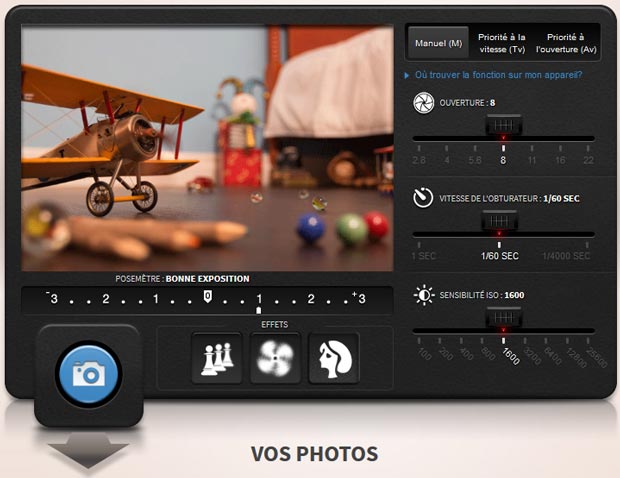620x478 pixels.
Task: Click the 0 marker on the exposure meter
Action: point(208,297)
